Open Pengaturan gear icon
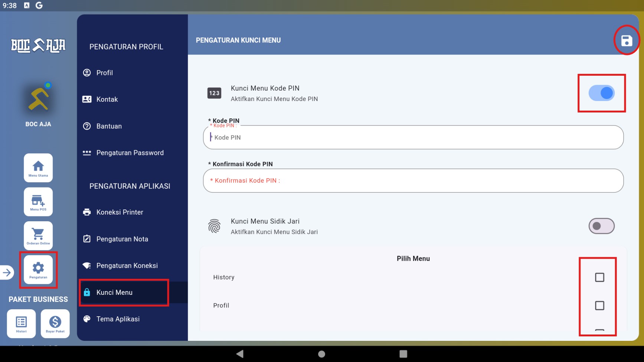This screenshot has width=644, height=362. point(38,270)
